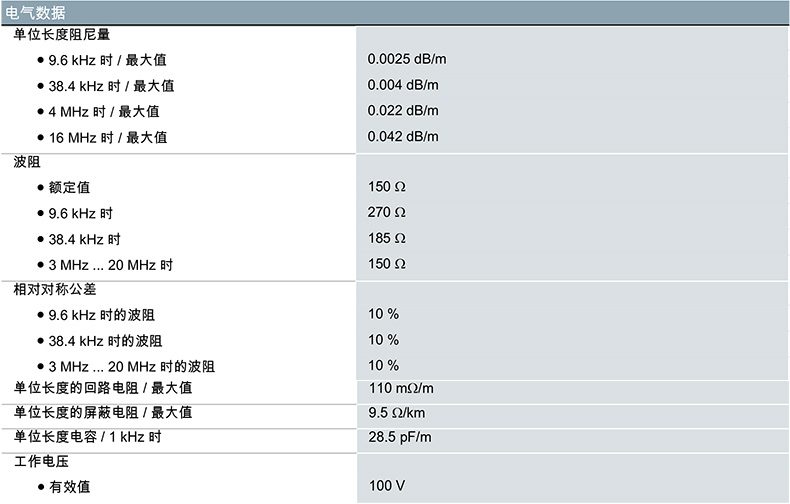Click the 0.022 dB/m attenuation value
The image size is (790, 504).
coord(403,111)
